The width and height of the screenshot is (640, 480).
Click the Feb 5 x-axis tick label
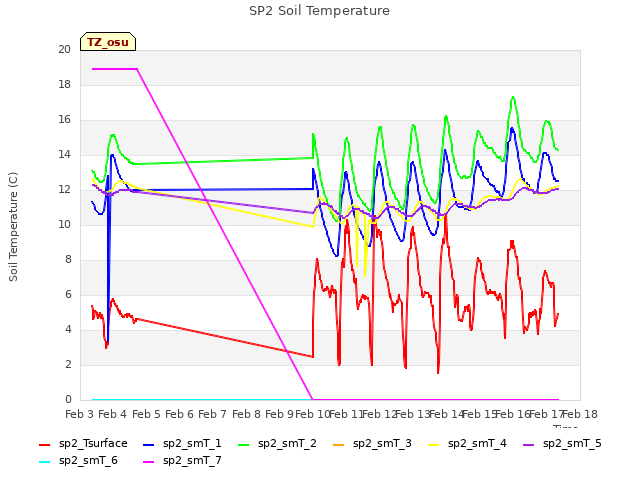(146, 414)
